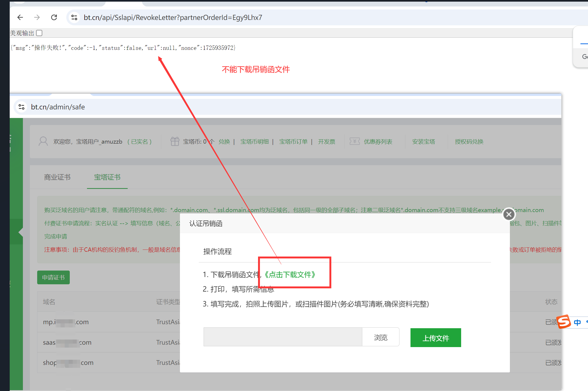
Task: Click the 申请证书 button
Action: (53, 277)
